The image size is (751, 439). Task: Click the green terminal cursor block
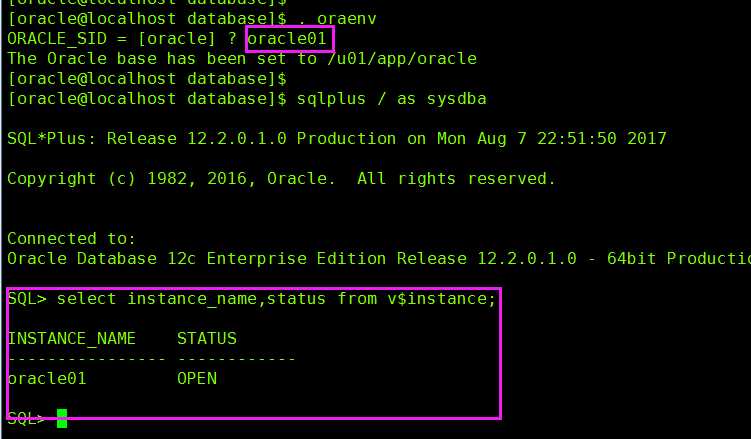tap(62, 418)
